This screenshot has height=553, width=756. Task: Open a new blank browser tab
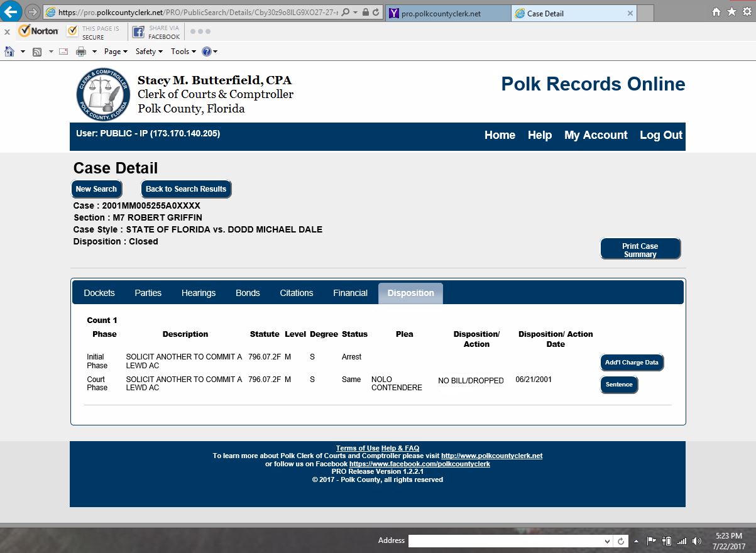pos(646,13)
